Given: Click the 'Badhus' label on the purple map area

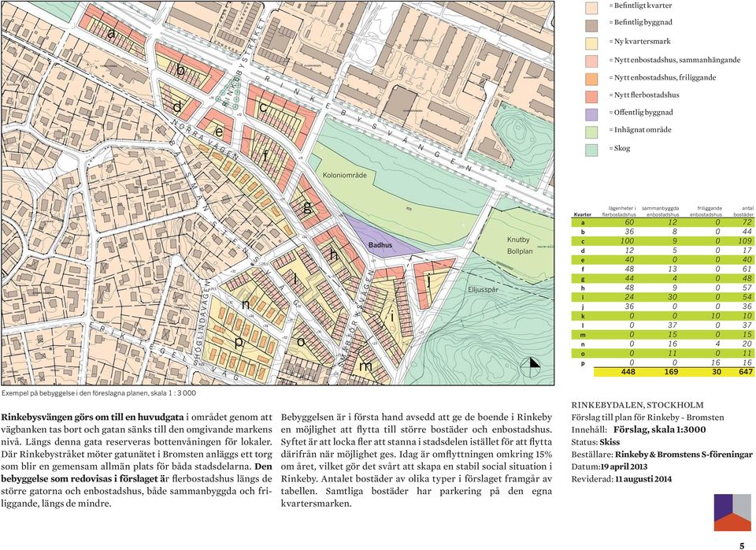Looking at the screenshot, I should click(x=380, y=245).
